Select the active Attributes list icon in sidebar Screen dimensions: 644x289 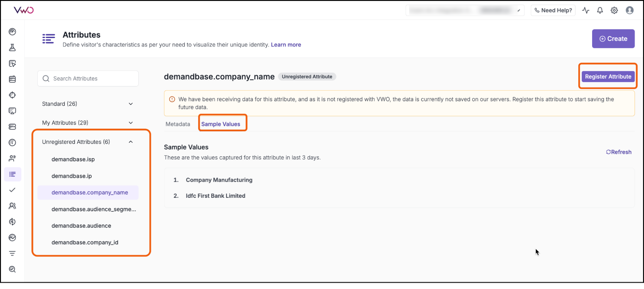(13, 174)
